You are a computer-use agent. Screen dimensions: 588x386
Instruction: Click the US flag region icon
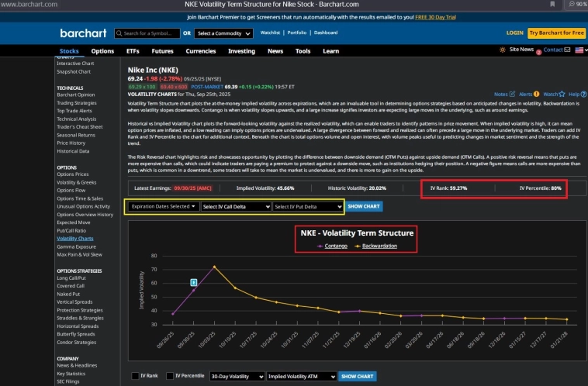click(579, 50)
